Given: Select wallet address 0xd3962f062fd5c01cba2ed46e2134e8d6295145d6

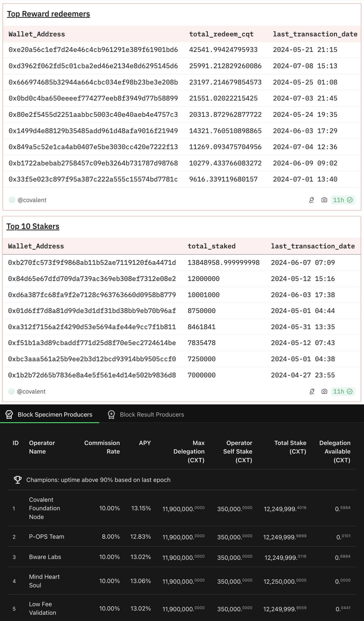Looking at the screenshot, I should pyautogui.click(x=93, y=66).
